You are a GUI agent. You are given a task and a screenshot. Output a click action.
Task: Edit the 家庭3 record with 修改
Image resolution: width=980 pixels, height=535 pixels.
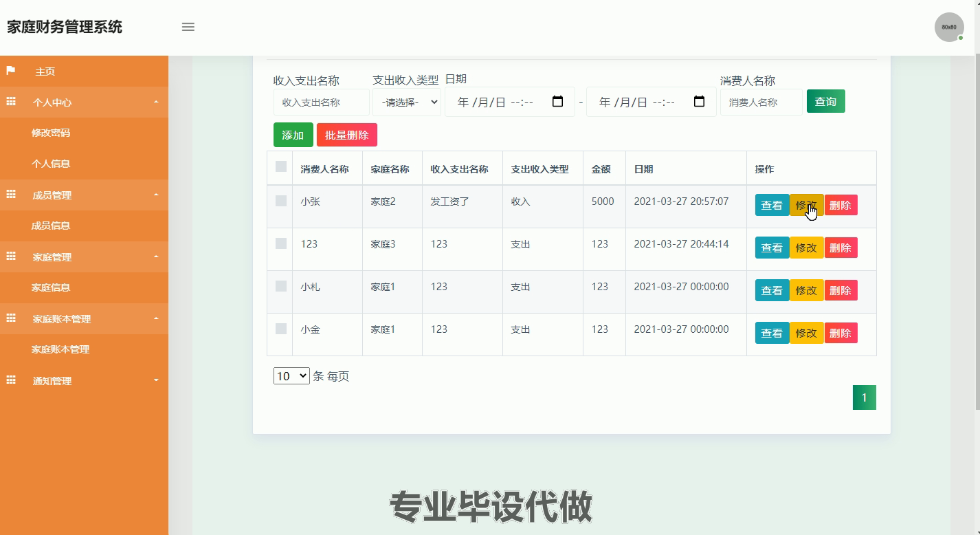(806, 248)
